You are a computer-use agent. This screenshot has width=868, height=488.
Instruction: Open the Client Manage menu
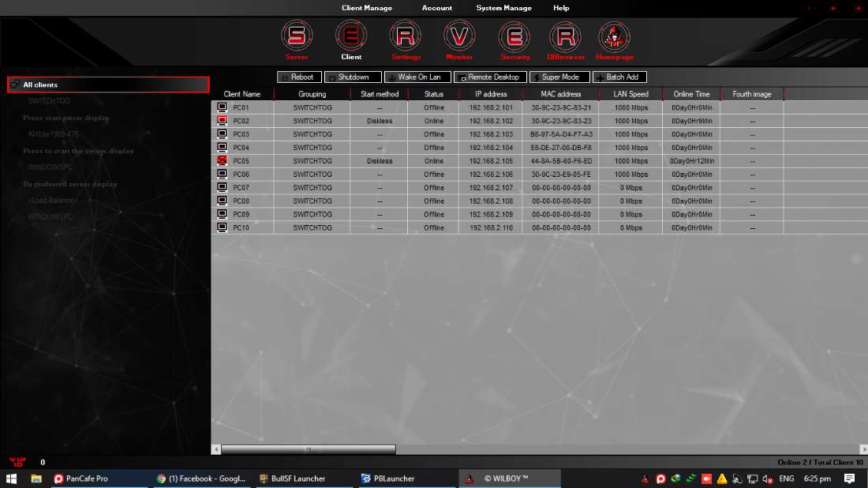point(366,8)
